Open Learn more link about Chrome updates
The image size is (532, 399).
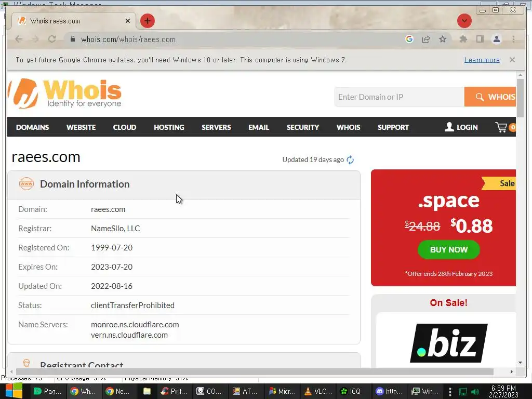tap(482, 60)
